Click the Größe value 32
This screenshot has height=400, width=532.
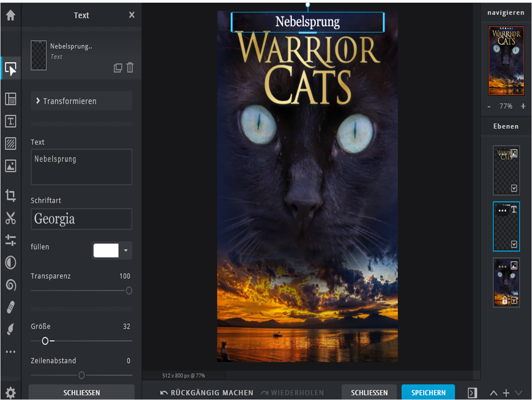click(127, 327)
